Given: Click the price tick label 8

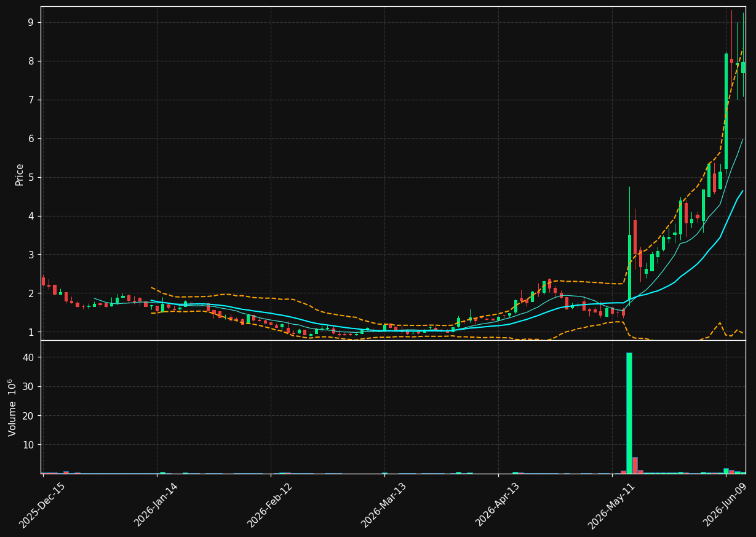Looking at the screenshot, I should [31, 61].
